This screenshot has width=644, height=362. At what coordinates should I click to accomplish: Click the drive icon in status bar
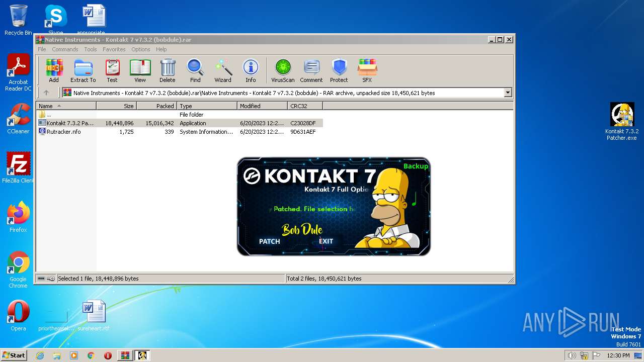pyautogui.click(x=41, y=279)
